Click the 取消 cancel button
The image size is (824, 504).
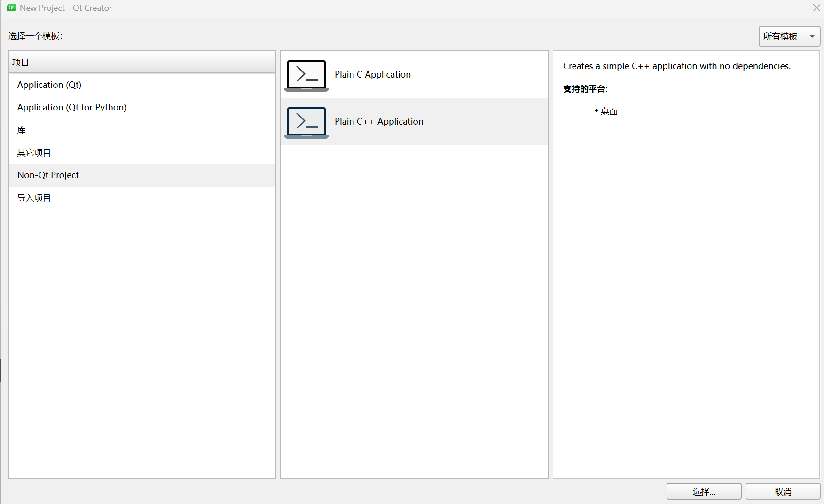click(x=783, y=491)
